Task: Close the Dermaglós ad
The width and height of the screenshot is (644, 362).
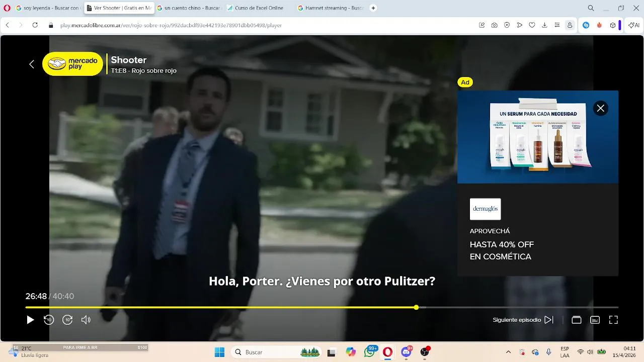Action: pyautogui.click(x=601, y=108)
